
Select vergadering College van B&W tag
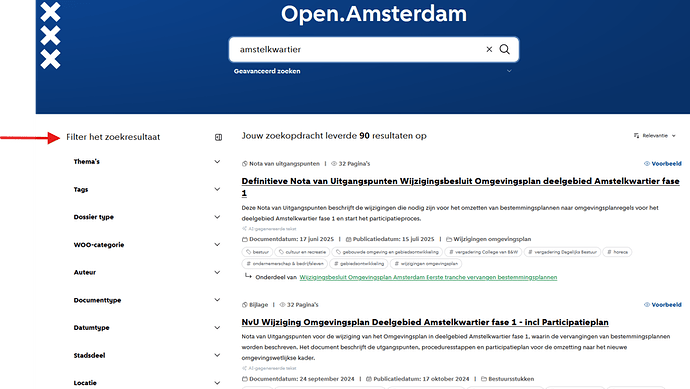[483, 252]
